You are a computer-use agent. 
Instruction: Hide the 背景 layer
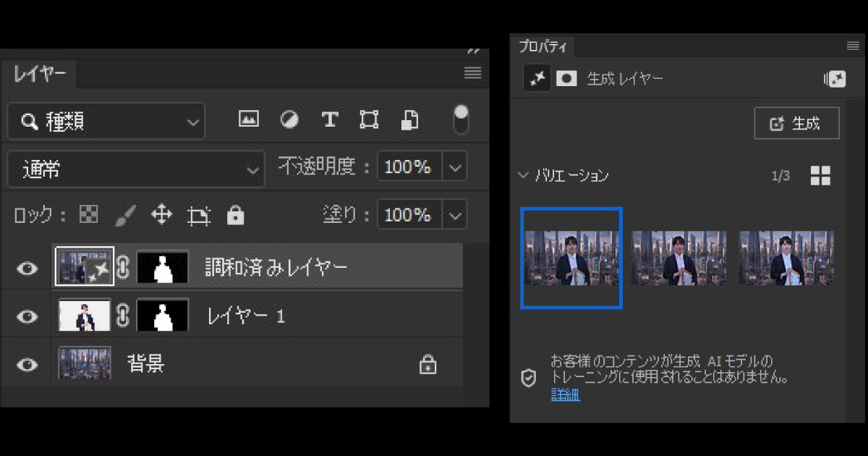(x=26, y=364)
